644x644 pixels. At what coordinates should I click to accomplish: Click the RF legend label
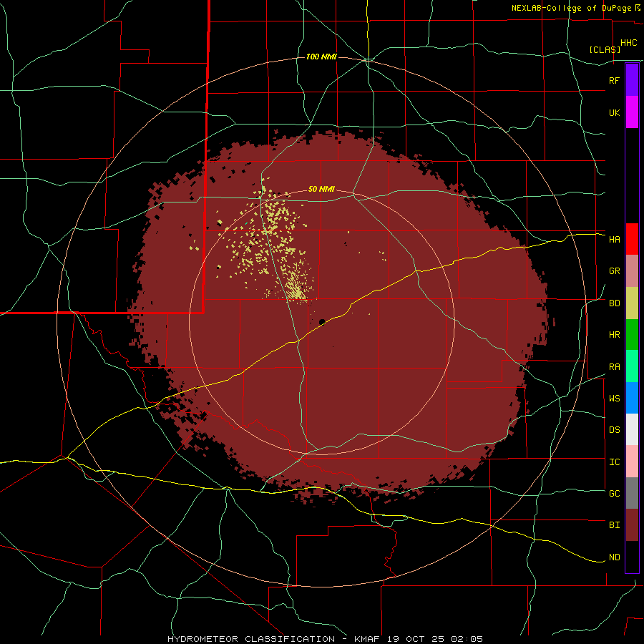614,80
